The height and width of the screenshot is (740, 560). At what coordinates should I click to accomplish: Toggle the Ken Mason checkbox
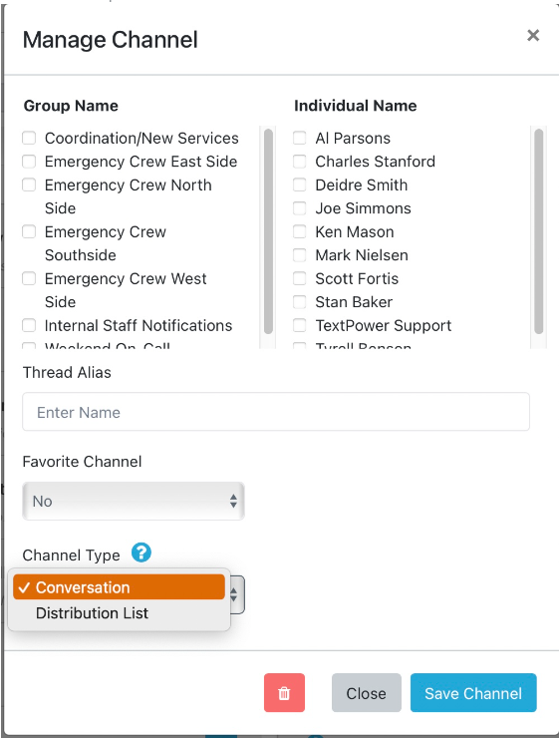pos(300,231)
